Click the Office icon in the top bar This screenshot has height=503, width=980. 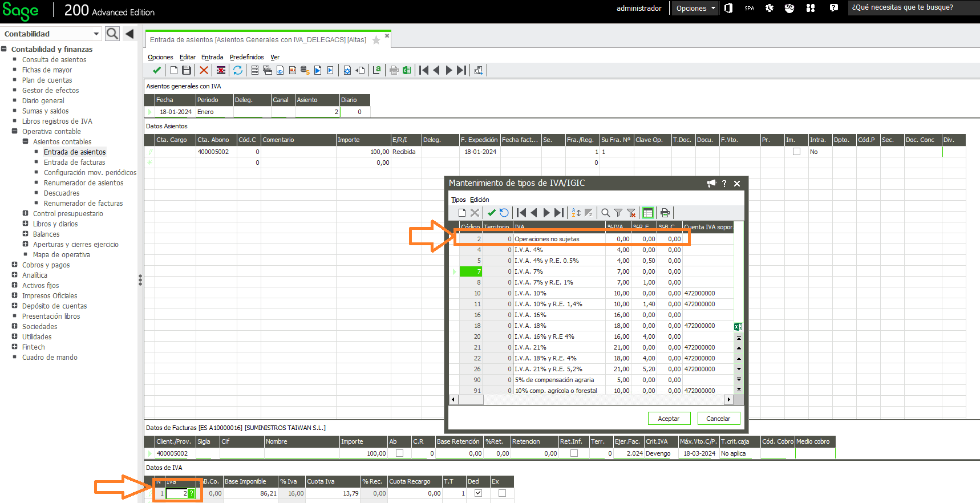[x=728, y=8]
